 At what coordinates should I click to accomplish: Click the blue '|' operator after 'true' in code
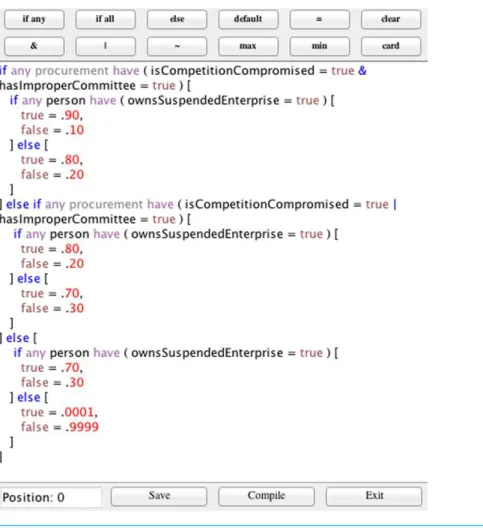coord(395,205)
